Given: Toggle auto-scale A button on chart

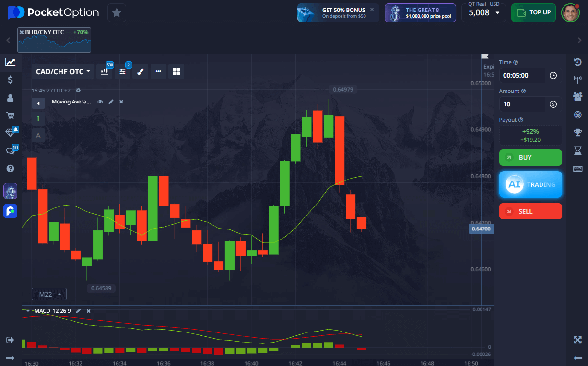Looking at the screenshot, I should click(x=38, y=135).
